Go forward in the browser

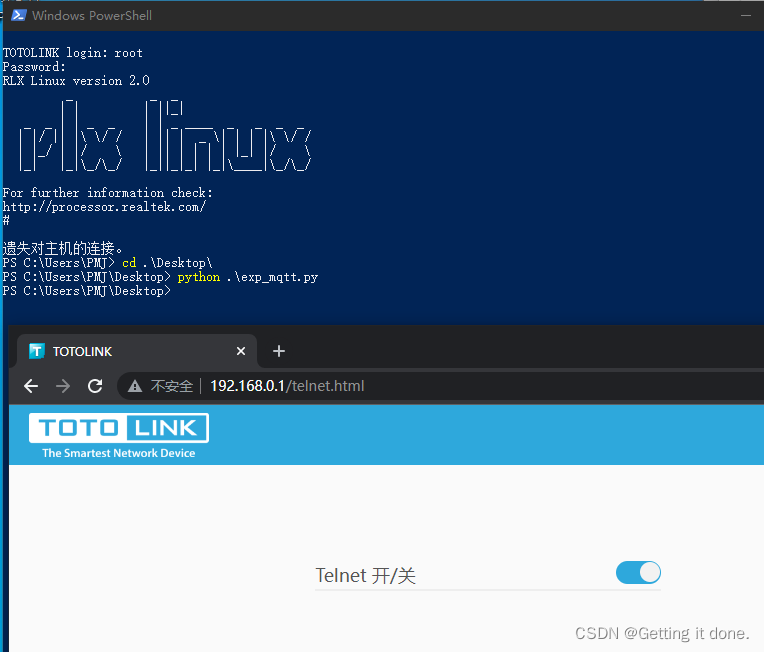pyautogui.click(x=63, y=386)
